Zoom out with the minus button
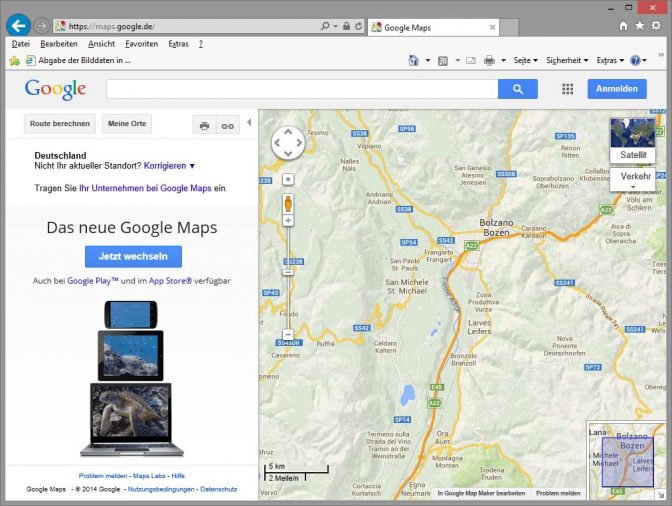This screenshot has height=506, width=672. [288, 334]
